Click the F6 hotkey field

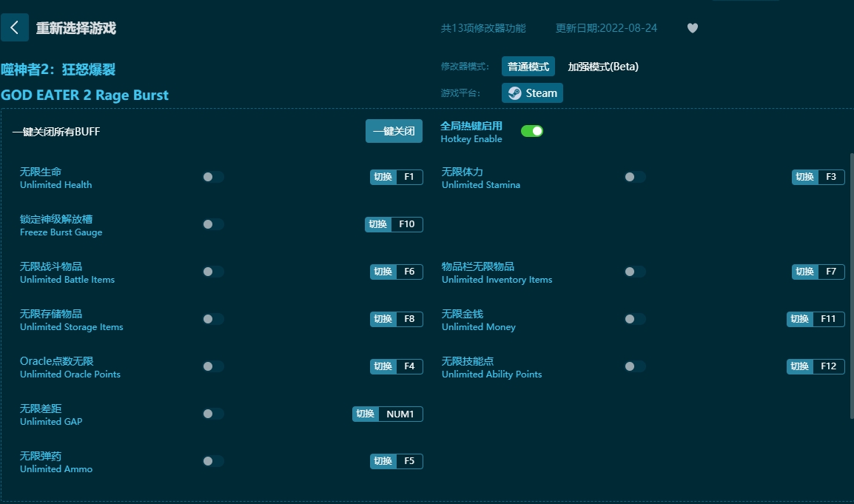tap(409, 272)
